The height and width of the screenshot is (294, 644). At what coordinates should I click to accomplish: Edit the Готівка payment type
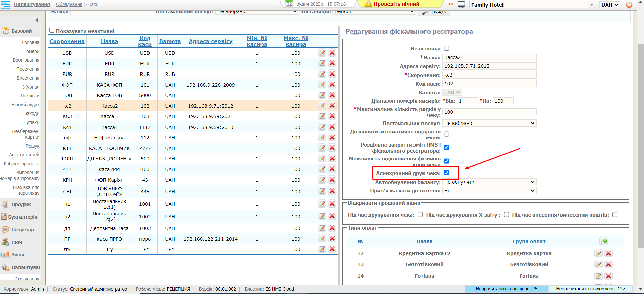598,276
